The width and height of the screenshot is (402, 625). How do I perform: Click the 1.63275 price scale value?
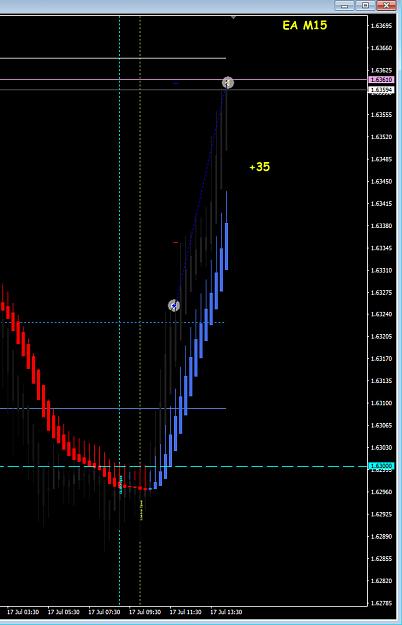tap(381, 293)
